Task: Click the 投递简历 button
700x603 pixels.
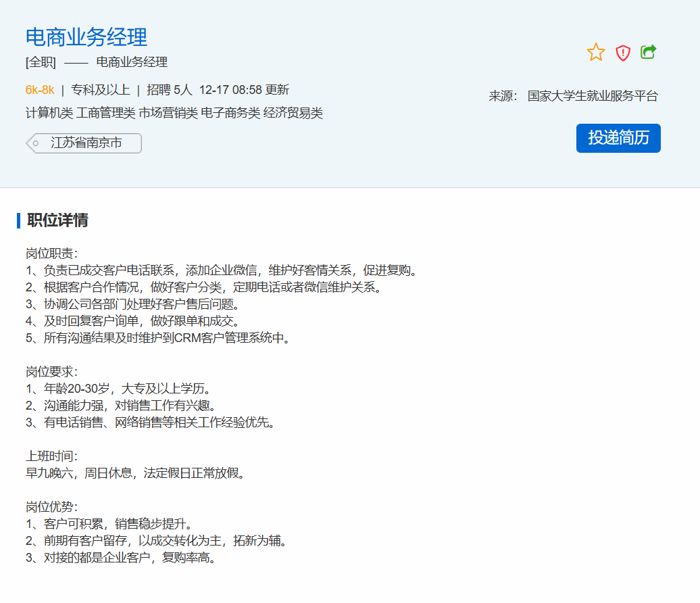Action: 618,138
